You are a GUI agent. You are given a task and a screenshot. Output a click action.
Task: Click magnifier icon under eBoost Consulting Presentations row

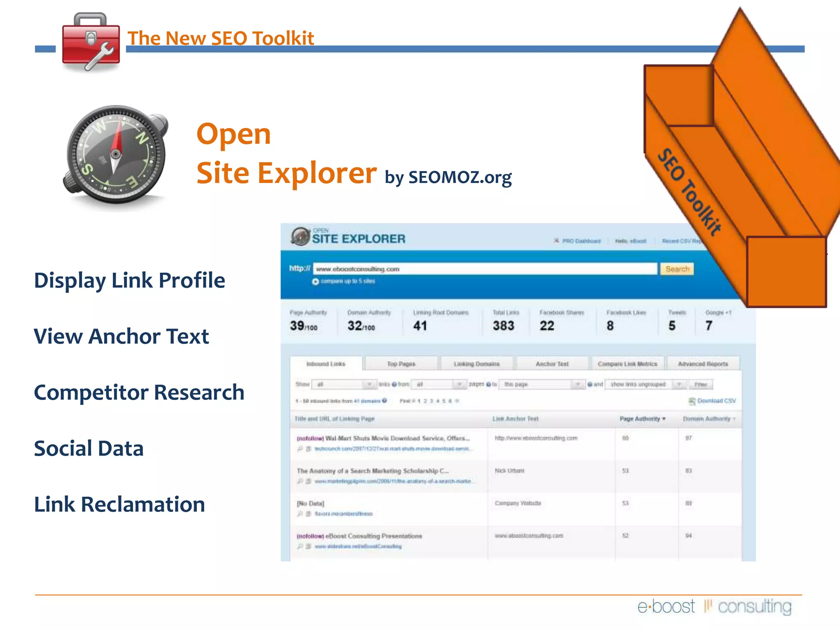click(300, 546)
